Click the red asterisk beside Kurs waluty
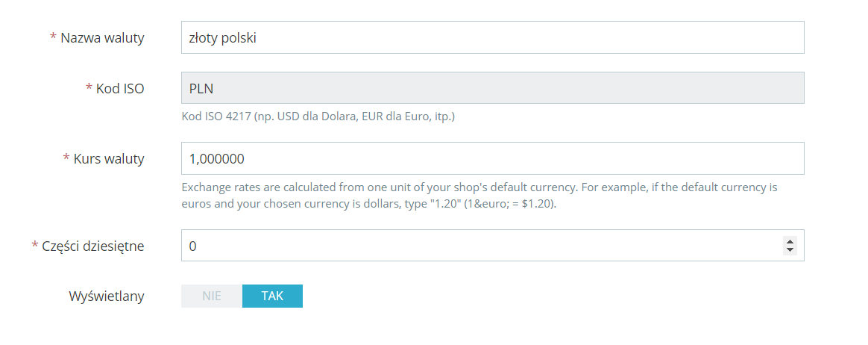This screenshot has width=868, height=345. click(66, 159)
